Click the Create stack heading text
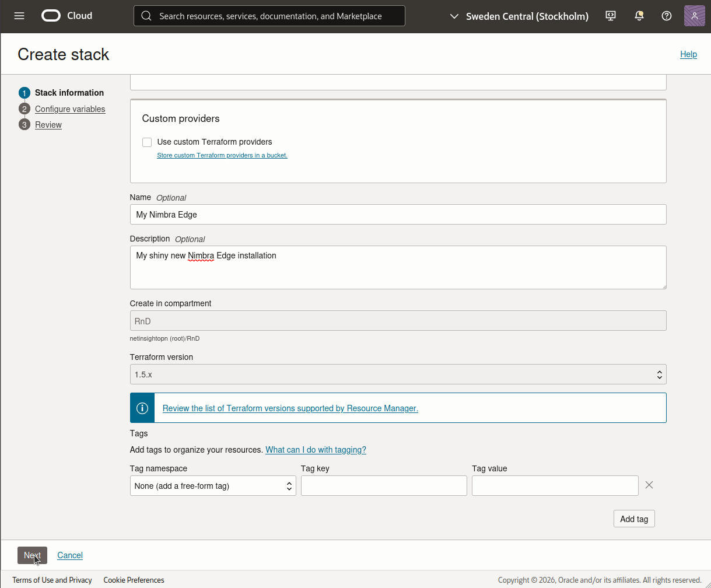The image size is (711, 588). pyautogui.click(x=64, y=54)
